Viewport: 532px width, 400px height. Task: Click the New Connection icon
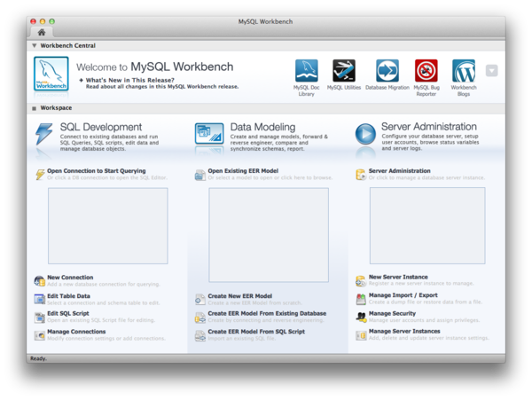[39, 281]
